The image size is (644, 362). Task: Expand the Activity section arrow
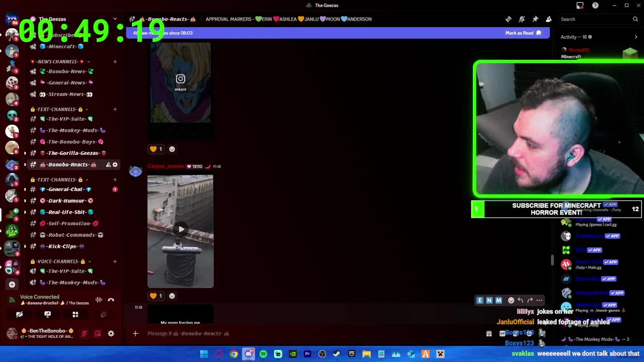click(x=636, y=37)
